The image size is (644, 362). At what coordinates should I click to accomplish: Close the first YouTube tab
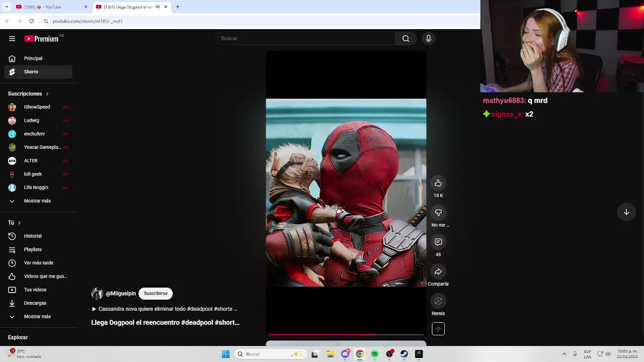[86, 7]
